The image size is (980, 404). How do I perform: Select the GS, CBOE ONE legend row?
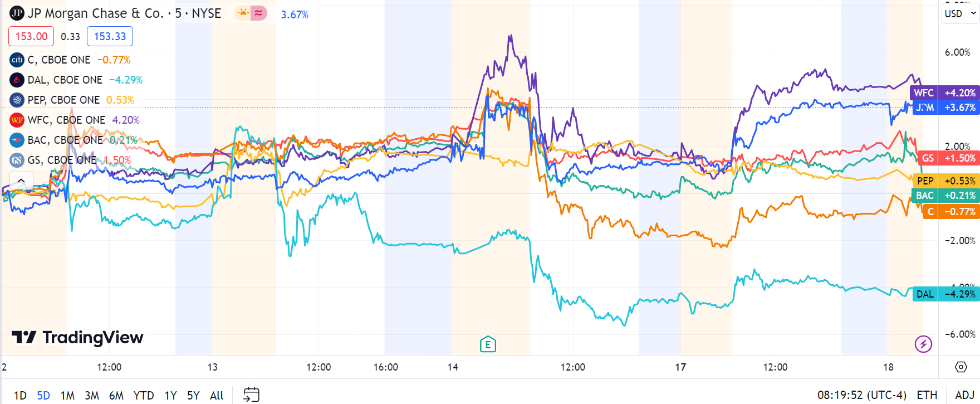click(71, 160)
